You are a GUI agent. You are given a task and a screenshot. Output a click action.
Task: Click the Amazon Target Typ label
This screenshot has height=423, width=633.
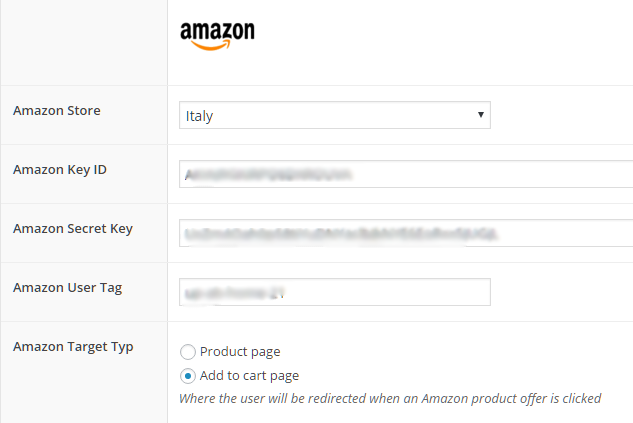[x=73, y=347]
